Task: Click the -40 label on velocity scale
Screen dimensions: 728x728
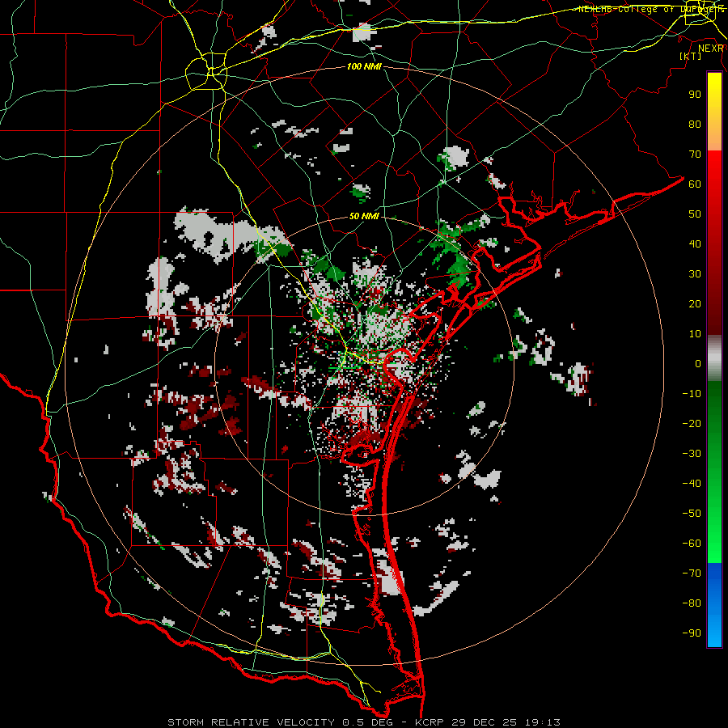Action: [692, 484]
